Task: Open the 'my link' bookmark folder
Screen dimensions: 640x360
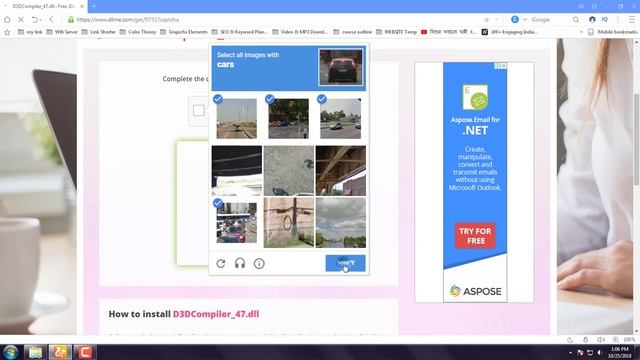Action: (30, 32)
